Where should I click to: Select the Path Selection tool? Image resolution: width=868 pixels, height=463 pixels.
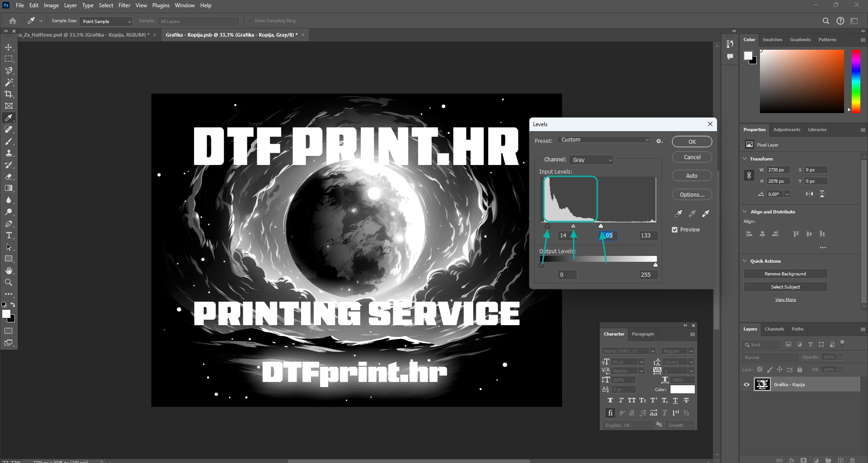[9, 247]
